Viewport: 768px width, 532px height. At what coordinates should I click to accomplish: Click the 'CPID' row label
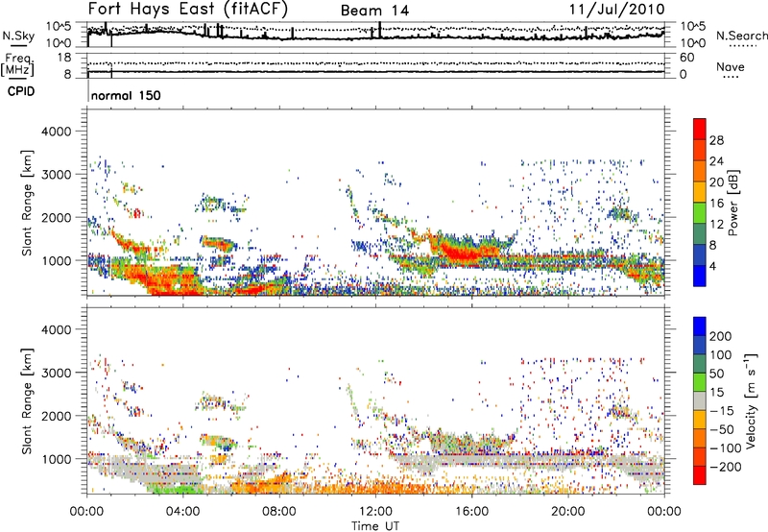(21, 91)
